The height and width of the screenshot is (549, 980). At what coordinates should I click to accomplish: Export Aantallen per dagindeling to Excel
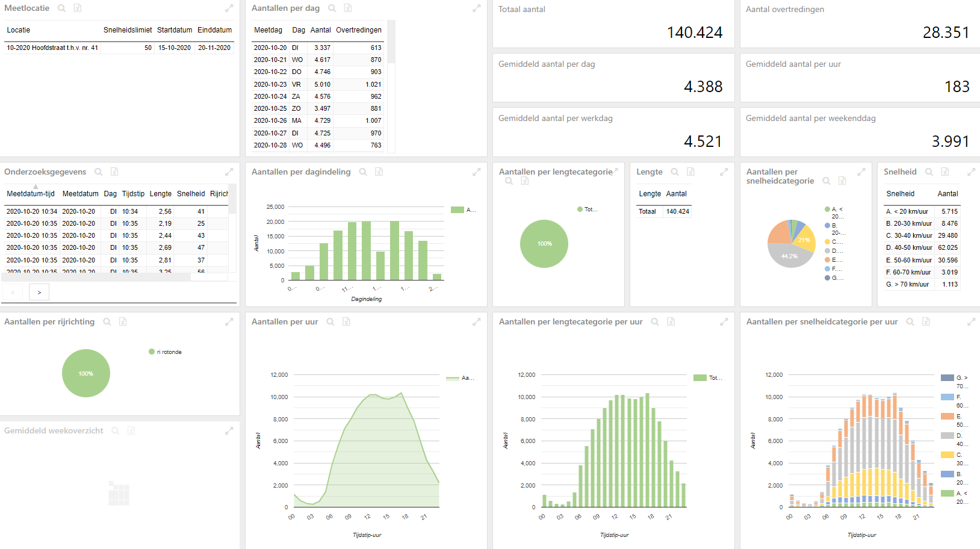[379, 172]
